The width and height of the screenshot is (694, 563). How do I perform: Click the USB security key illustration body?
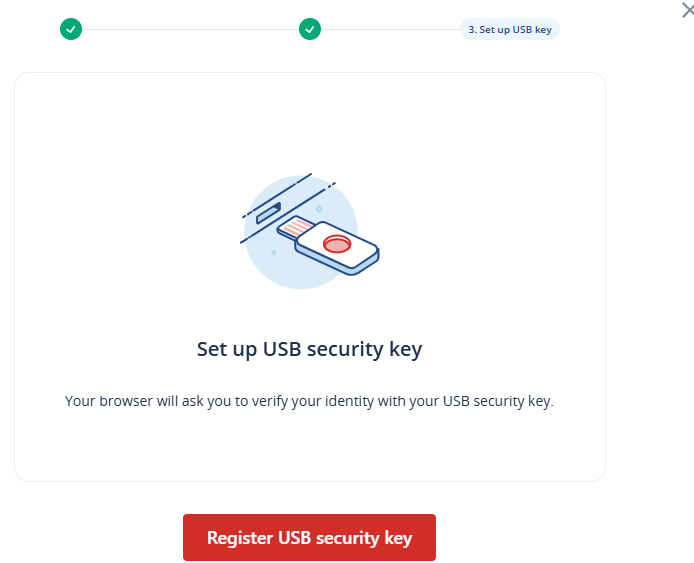pyautogui.click(x=343, y=247)
